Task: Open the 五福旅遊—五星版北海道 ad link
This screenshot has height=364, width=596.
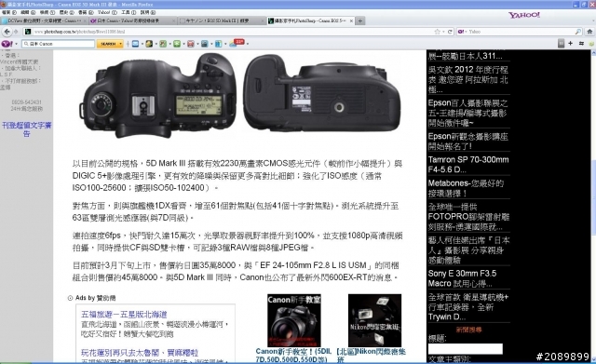Action: pos(124,315)
